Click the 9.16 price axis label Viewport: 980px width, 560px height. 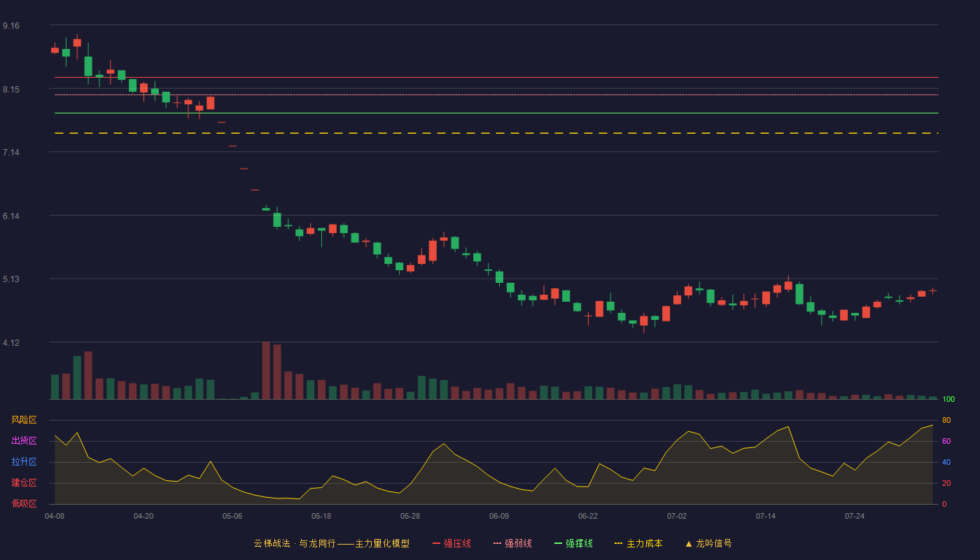11,26
